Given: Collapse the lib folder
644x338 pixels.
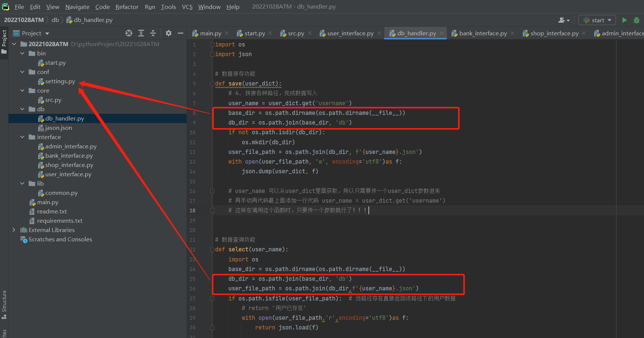Looking at the screenshot, I should coord(23,183).
